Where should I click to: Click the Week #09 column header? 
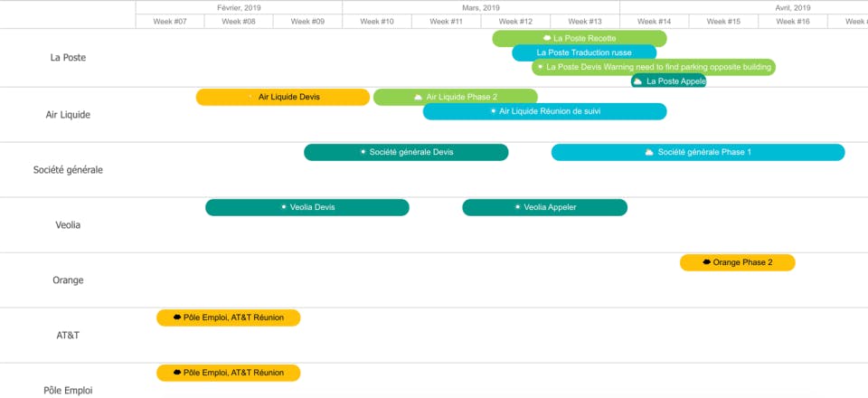pos(307,22)
